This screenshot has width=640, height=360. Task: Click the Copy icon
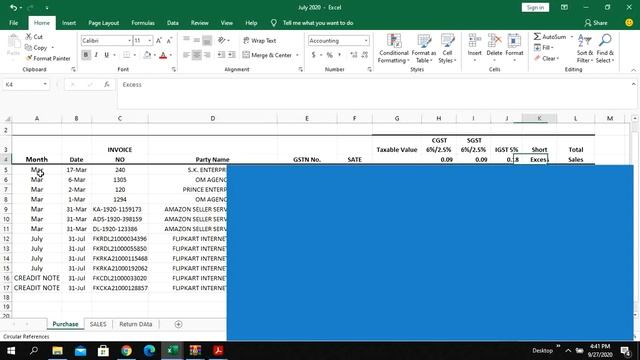pos(28,47)
